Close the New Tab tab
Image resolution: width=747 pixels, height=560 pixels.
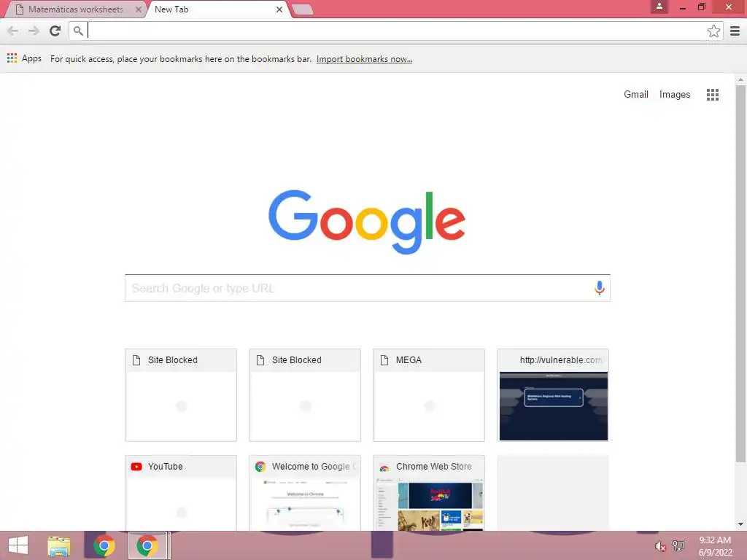pyautogui.click(x=279, y=9)
